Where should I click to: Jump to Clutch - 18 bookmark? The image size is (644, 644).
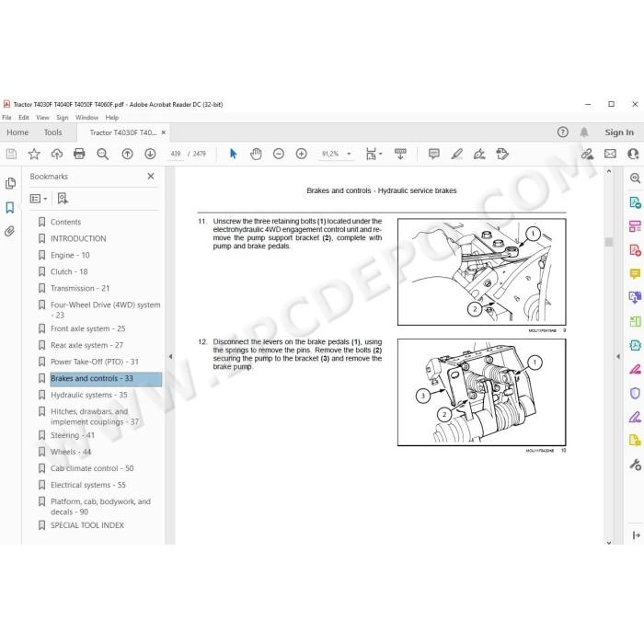pyautogui.click(x=69, y=272)
